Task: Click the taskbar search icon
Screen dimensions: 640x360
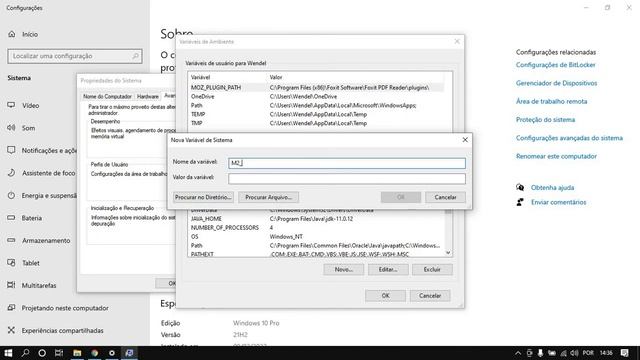Action: 25,353
